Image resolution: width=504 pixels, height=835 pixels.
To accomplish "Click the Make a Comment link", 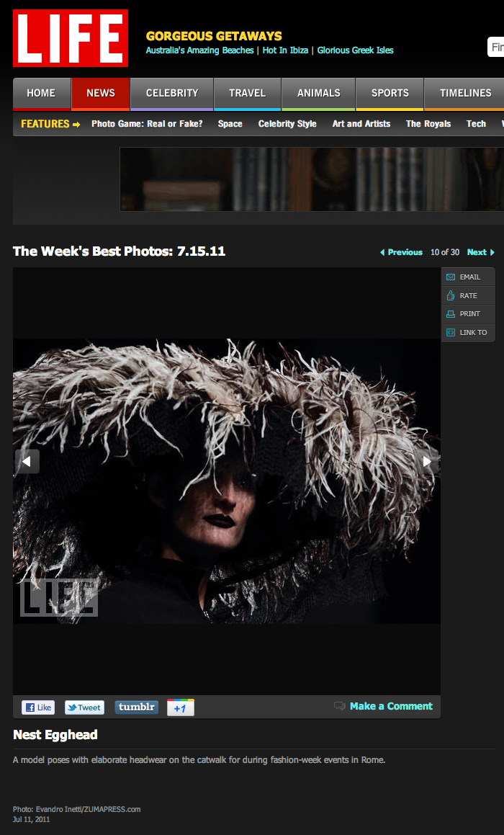I will pos(390,706).
